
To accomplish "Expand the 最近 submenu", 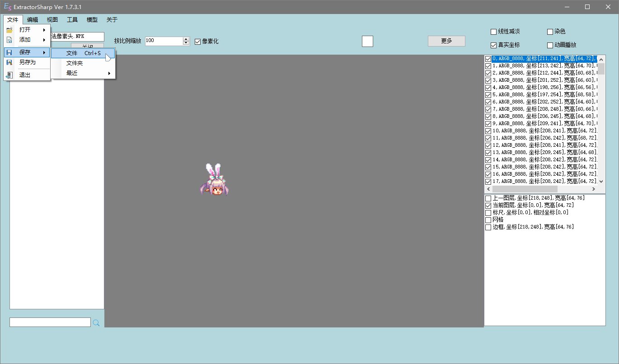I will click(83, 73).
